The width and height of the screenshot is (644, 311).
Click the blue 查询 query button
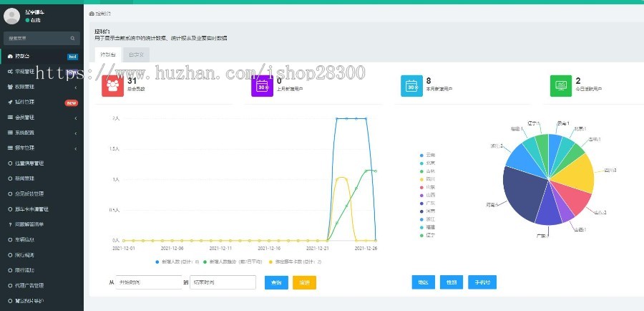coord(276,282)
